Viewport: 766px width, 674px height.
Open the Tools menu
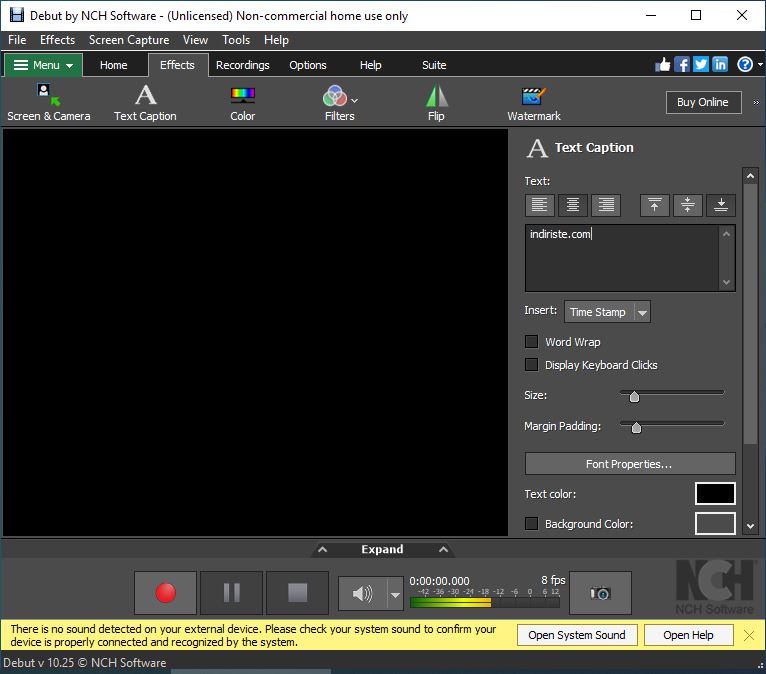tap(236, 40)
